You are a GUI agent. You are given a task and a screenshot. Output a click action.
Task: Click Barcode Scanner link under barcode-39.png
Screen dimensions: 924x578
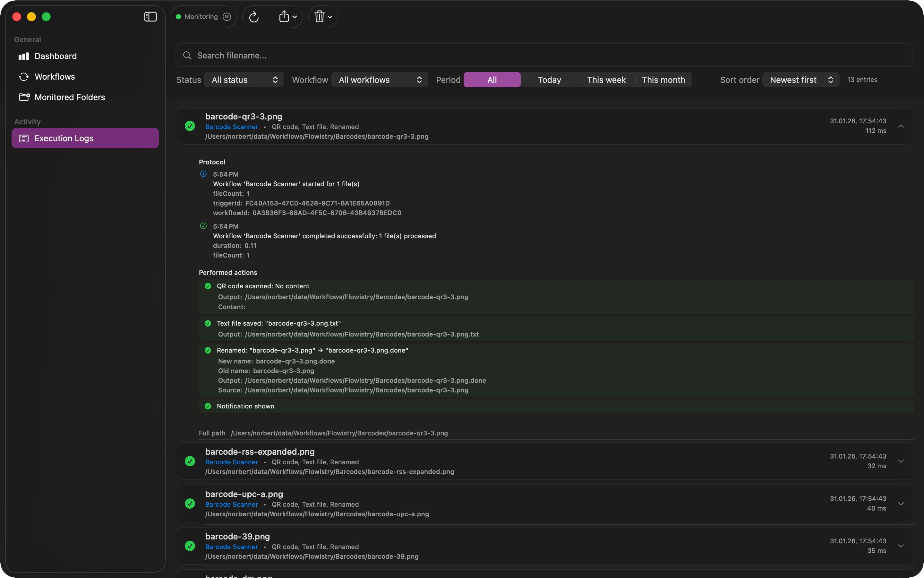coord(231,547)
